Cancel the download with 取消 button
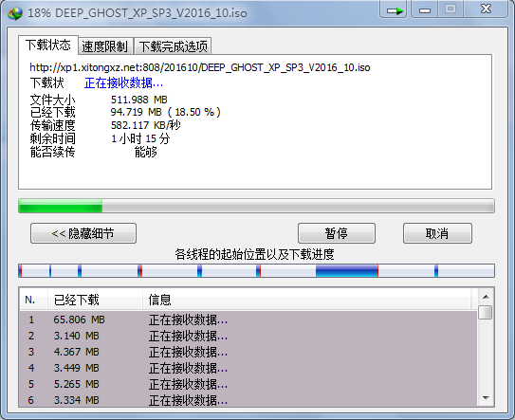The height and width of the screenshot is (420, 515). pos(437,233)
